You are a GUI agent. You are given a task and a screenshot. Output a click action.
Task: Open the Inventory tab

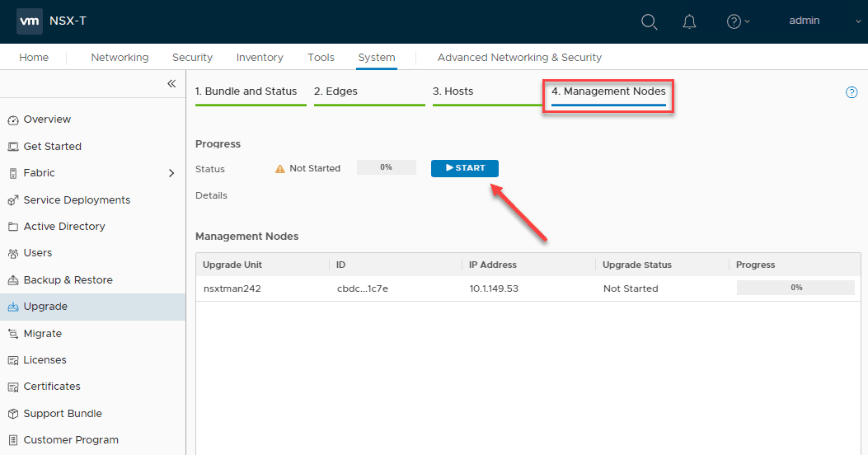pyautogui.click(x=260, y=58)
